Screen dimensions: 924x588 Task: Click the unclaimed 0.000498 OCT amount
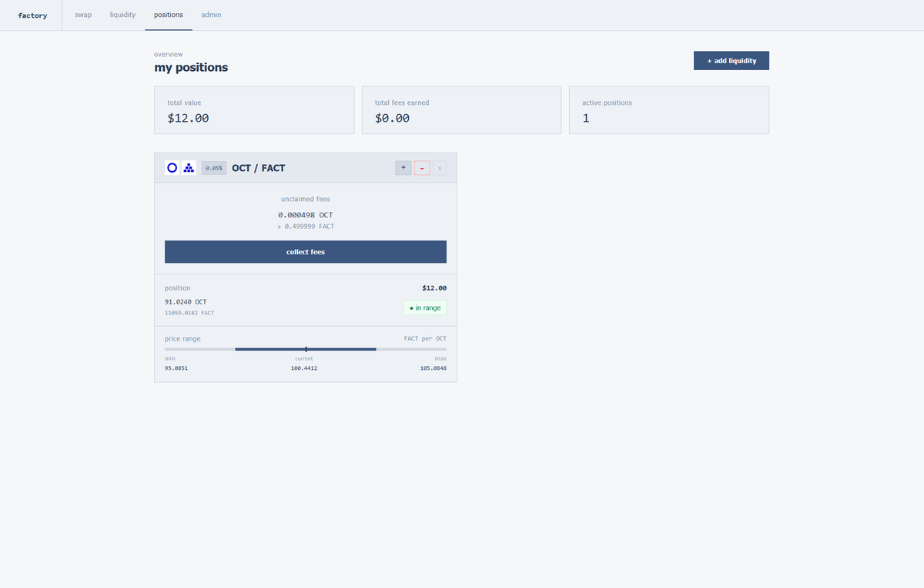306,215
